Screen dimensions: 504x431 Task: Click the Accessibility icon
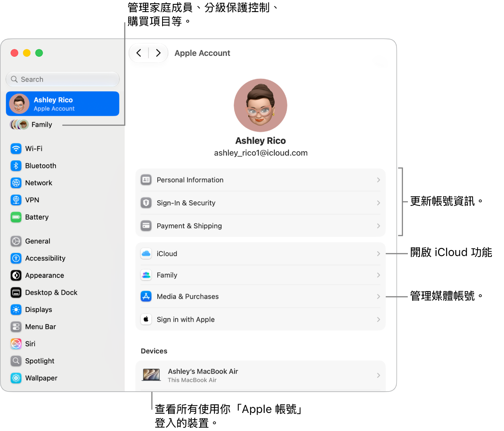pyautogui.click(x=16, y=258)
